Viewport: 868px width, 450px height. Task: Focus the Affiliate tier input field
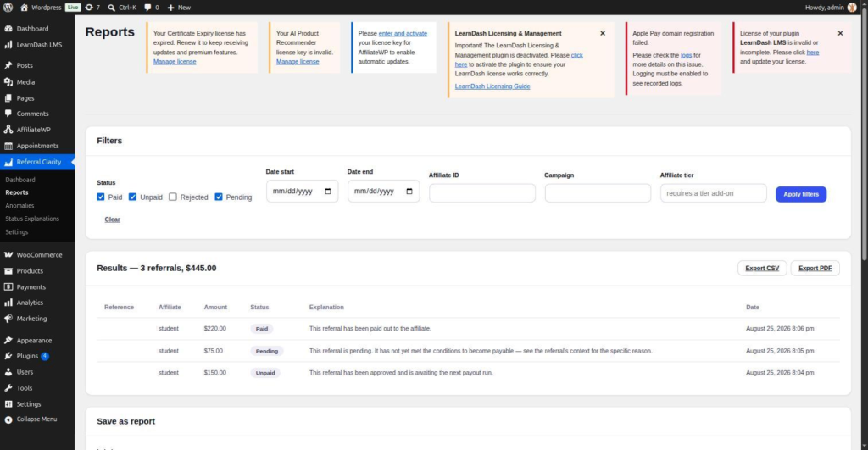click(x=713, y=193)
